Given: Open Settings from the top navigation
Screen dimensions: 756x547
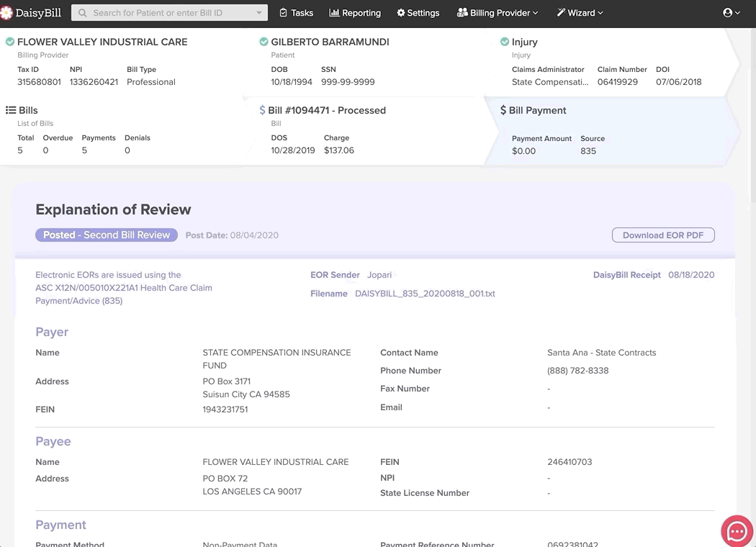Looking at the screenshot, I should 418,13.
